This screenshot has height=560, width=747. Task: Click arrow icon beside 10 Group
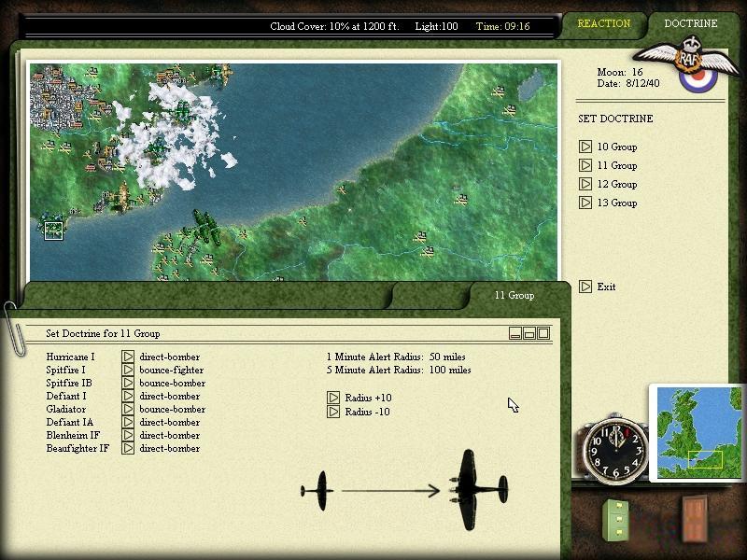point(585,147)
